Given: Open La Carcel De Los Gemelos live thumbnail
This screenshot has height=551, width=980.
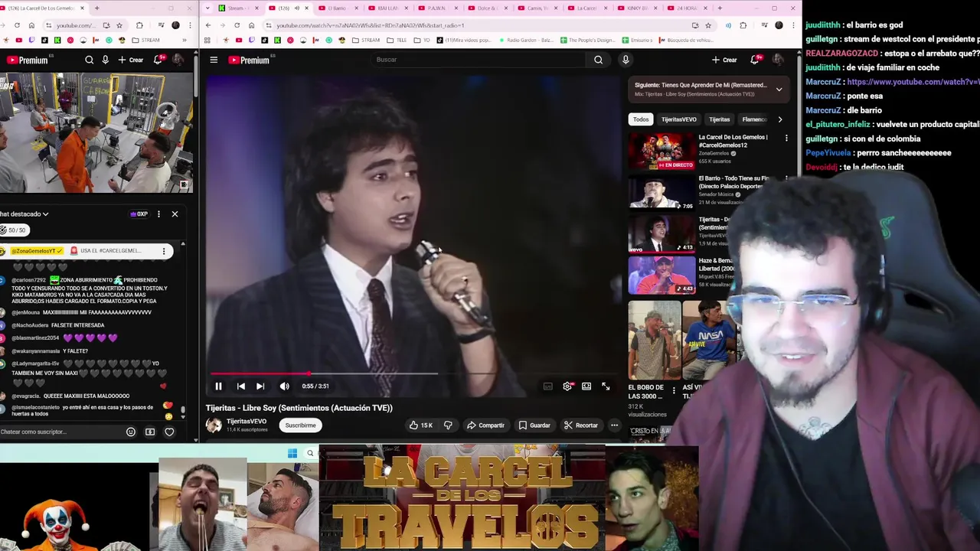Looking at the screenshot, I should pos(661,151).
